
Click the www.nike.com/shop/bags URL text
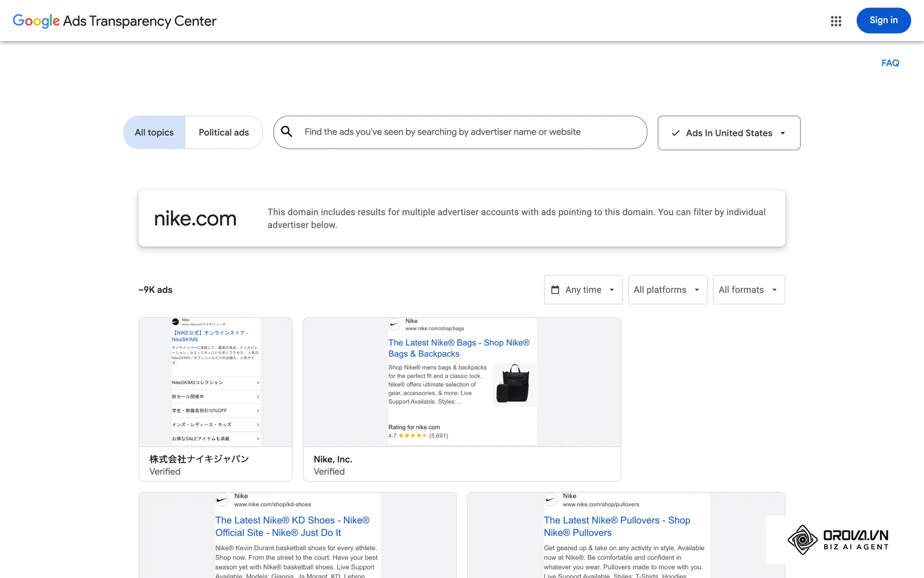click(x=434, y=328)
